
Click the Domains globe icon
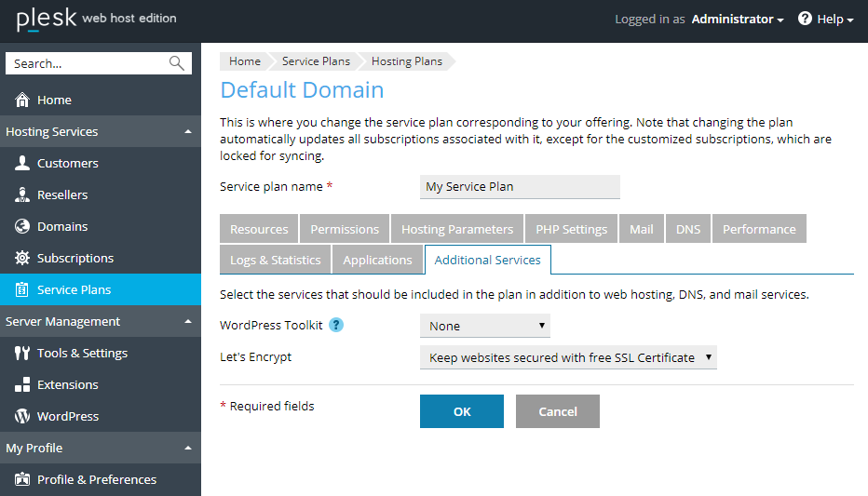click(22, 226)
